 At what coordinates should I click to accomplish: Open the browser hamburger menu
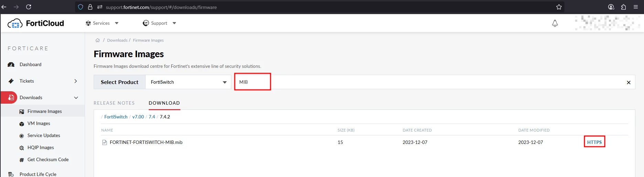[x=636, y=7]
